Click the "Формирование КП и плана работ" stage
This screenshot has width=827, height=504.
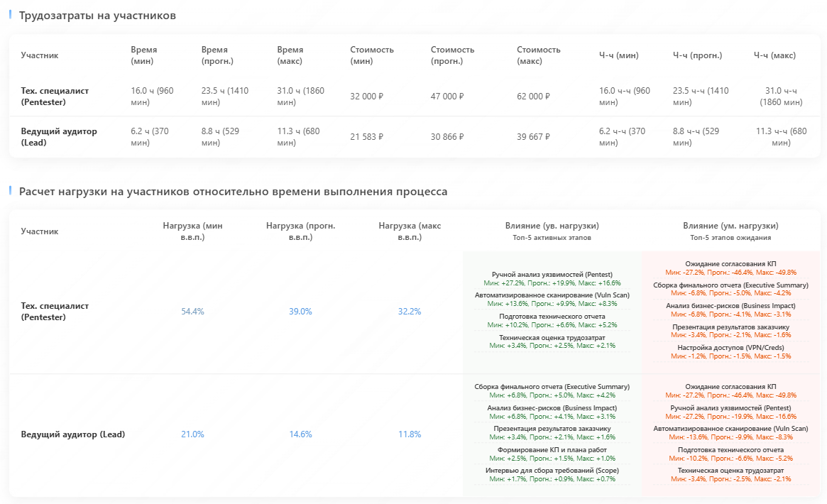coord(552,450)
